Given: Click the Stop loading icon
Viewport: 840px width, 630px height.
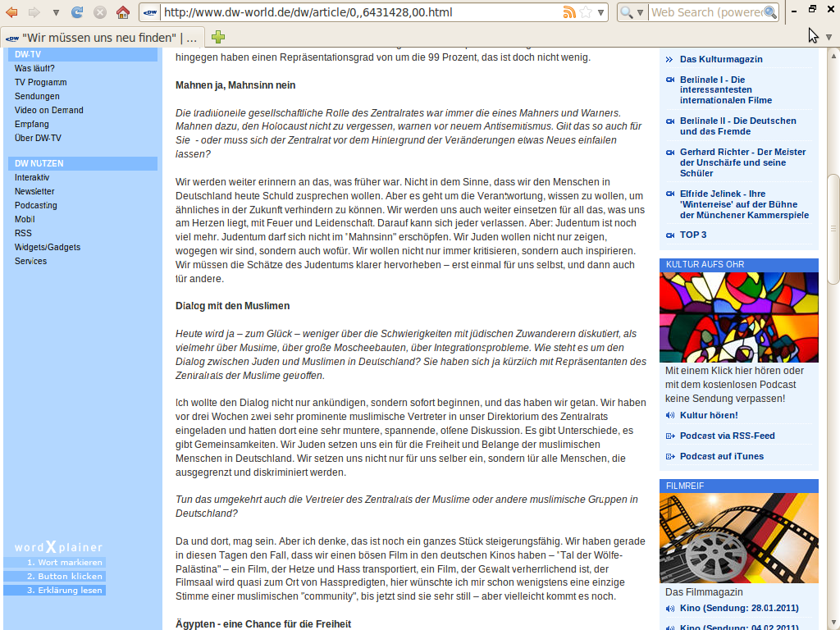Looking at the screenshot, I should click(x=99, y=12).
